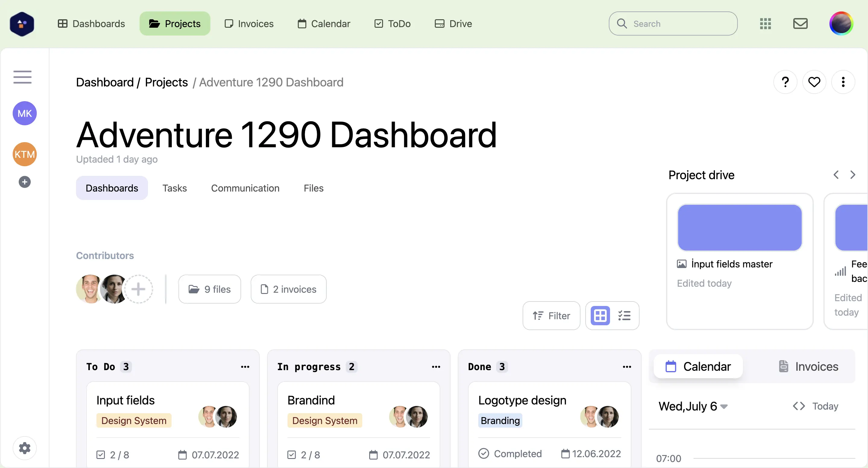The height and width of the screenshot is (468, 868).
Task: Open the mail inbox icon
Action: (800, 23)
